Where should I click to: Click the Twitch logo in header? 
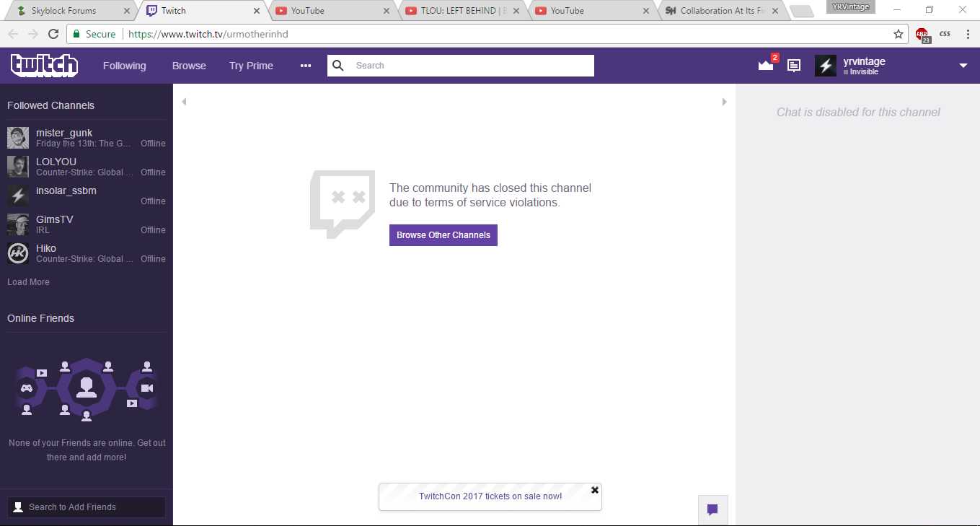tap(44, 65)
